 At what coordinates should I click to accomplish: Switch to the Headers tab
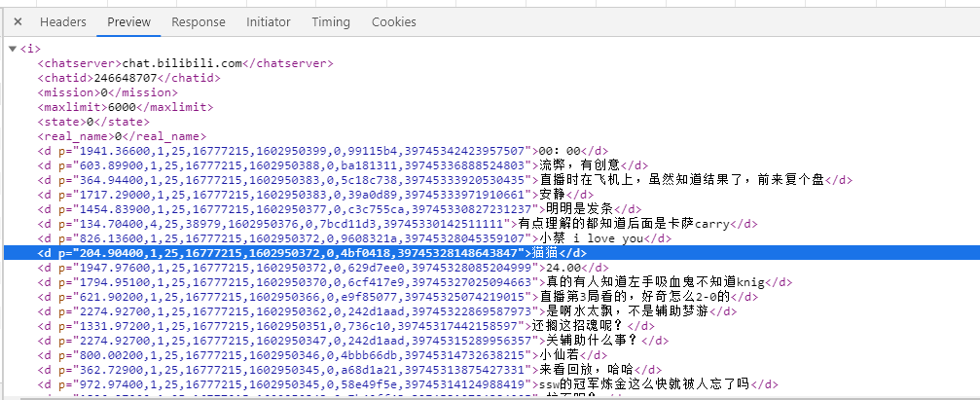(63, 21)
